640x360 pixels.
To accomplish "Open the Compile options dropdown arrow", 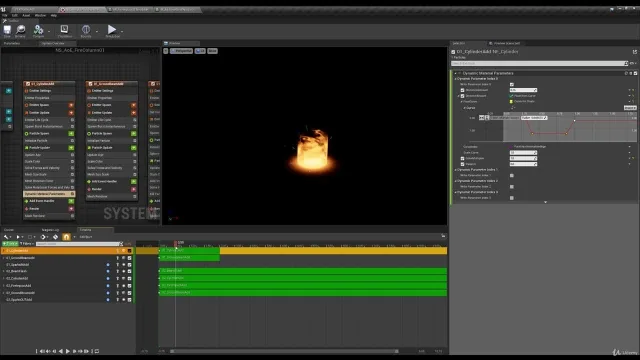I will click(x=49, y=31).
